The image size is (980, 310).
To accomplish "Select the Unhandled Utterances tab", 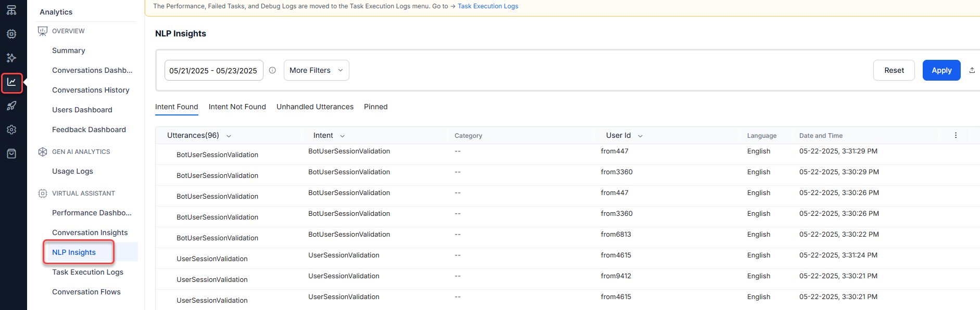I will 315,107.
